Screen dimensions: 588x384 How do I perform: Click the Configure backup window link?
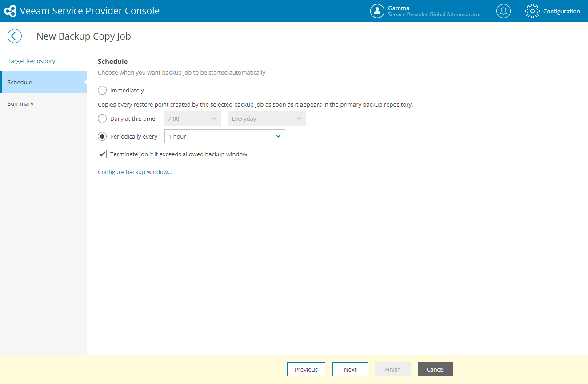click(135, 172)
